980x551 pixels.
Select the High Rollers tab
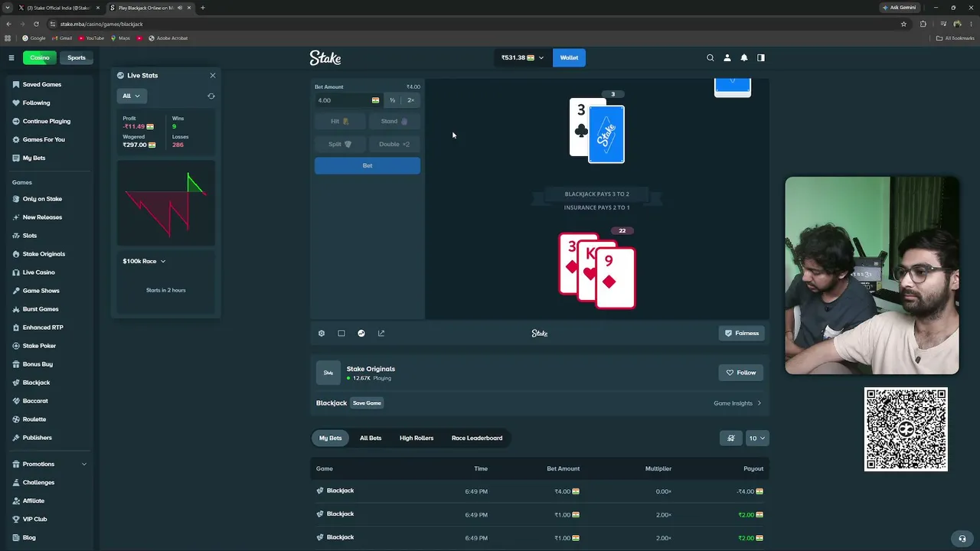point(416,438)
